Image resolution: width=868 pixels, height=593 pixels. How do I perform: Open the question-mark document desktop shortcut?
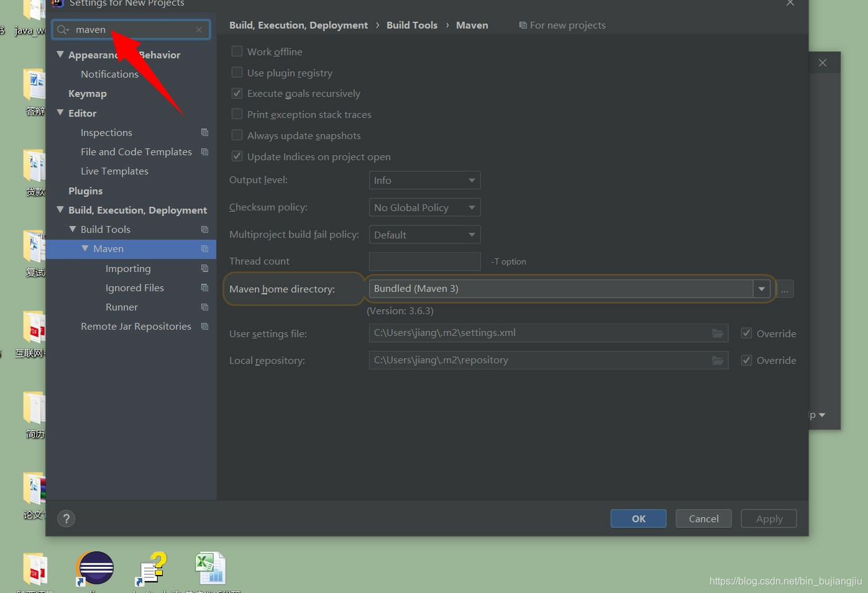[x=152, y=568]
